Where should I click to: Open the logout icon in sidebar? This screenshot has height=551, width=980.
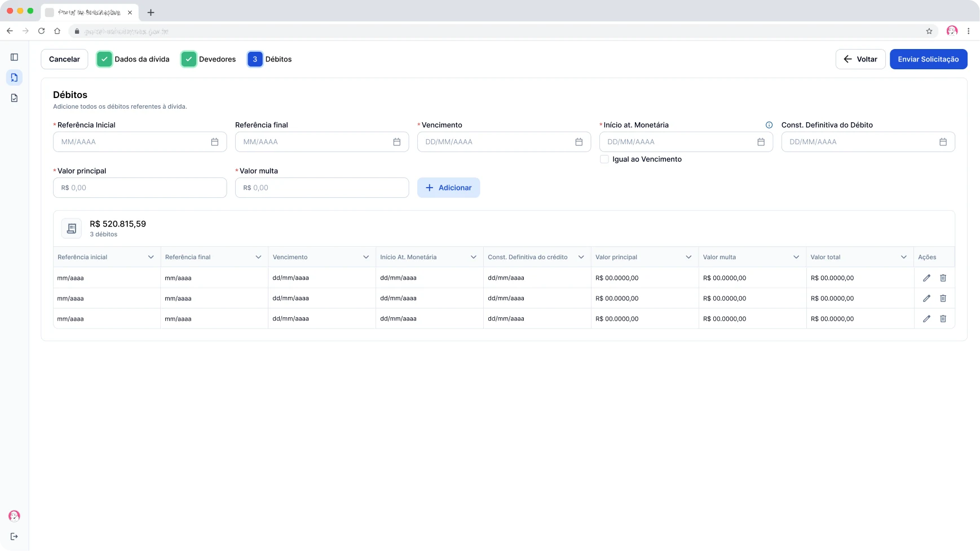click(x=14, y=536)
